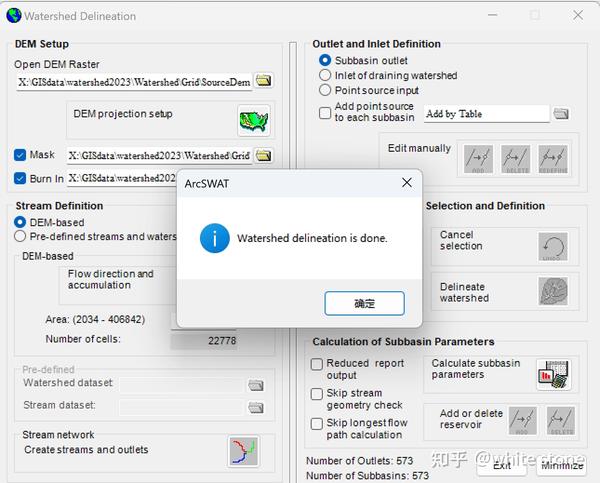Viewport: 600px width, 483px height.
Task: Click 'Area: (2034 - 406842)' label
Action: [95, 320]
